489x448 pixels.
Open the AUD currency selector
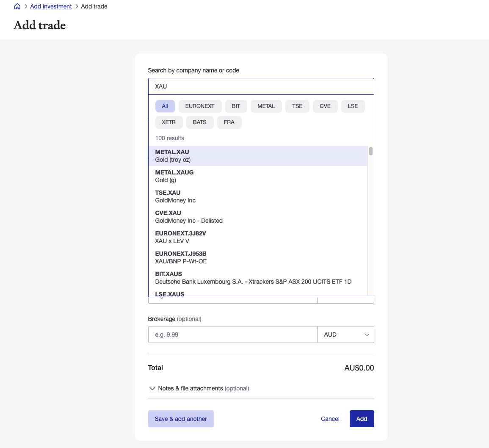pyautogui.click(x=345, y=335)
